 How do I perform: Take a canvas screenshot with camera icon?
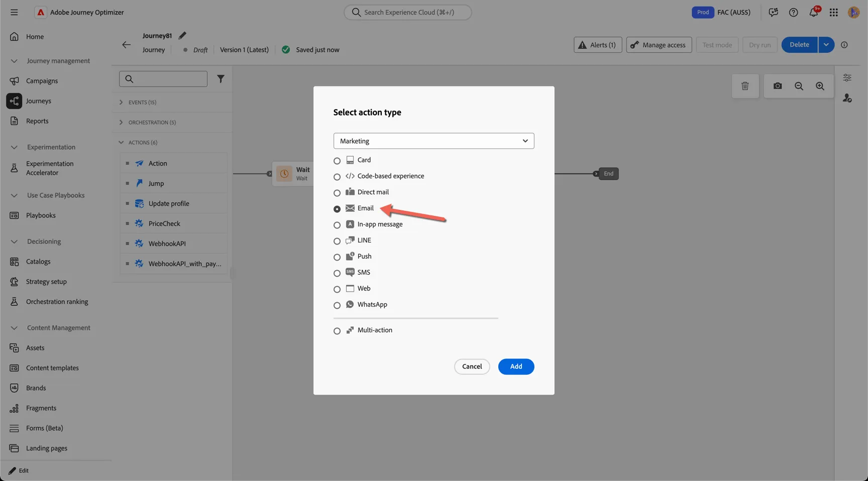[778, 86]
